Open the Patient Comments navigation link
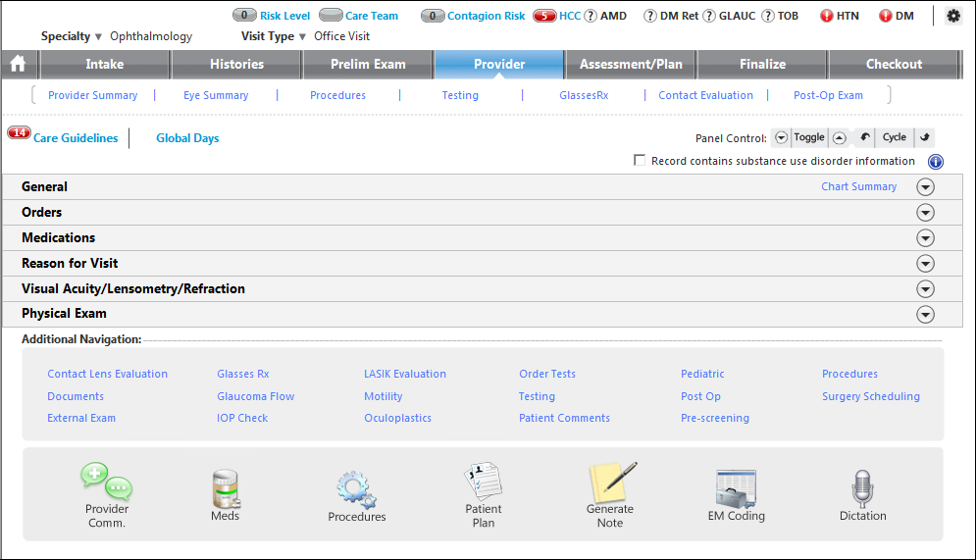This screenshot has height=560, width=976. (x=565, y=418)
